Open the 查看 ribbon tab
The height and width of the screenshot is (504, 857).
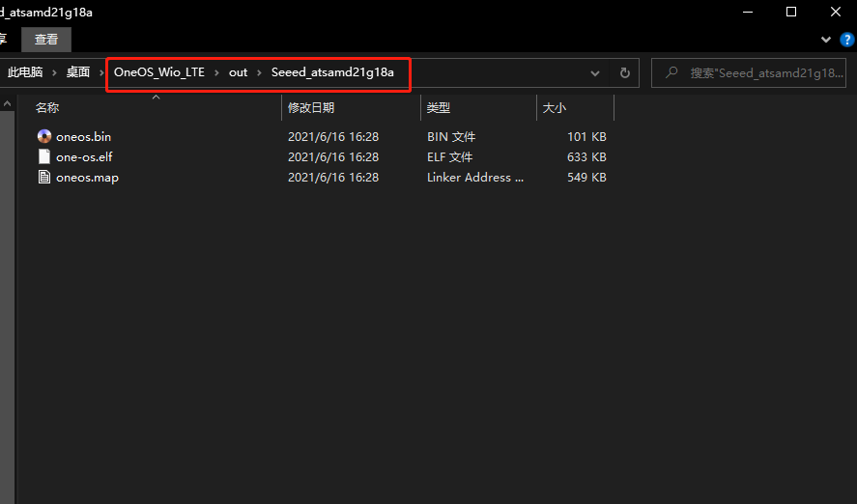tap(46, 40)
